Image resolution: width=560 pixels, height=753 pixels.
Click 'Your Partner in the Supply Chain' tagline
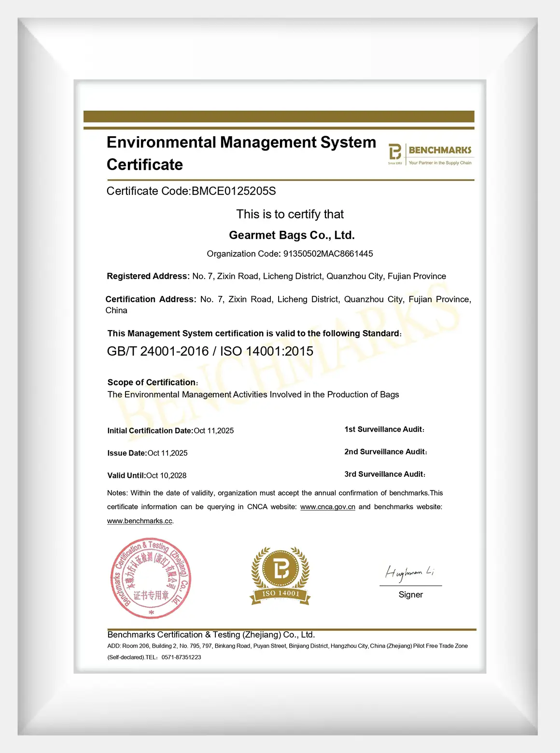point(440,163)
